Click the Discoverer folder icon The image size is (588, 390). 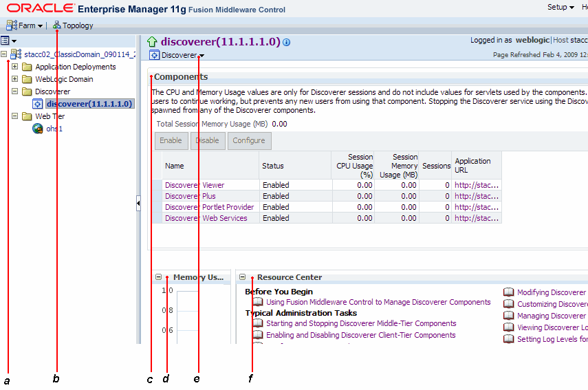[x=27, y=91]
